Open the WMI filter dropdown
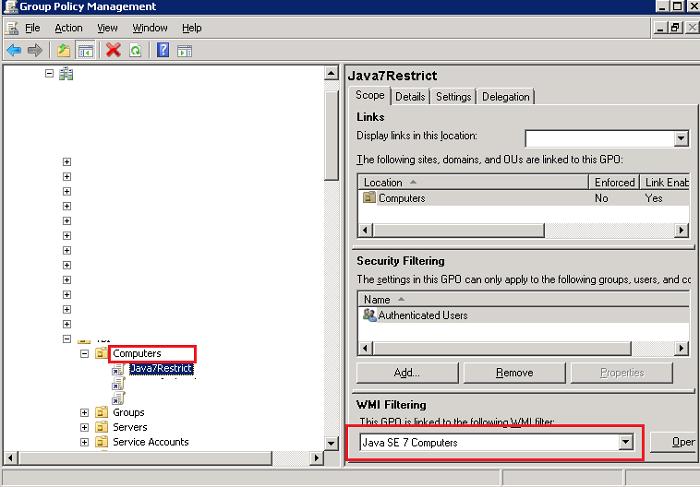The image size is (700, 487). (x=626, y=441)
